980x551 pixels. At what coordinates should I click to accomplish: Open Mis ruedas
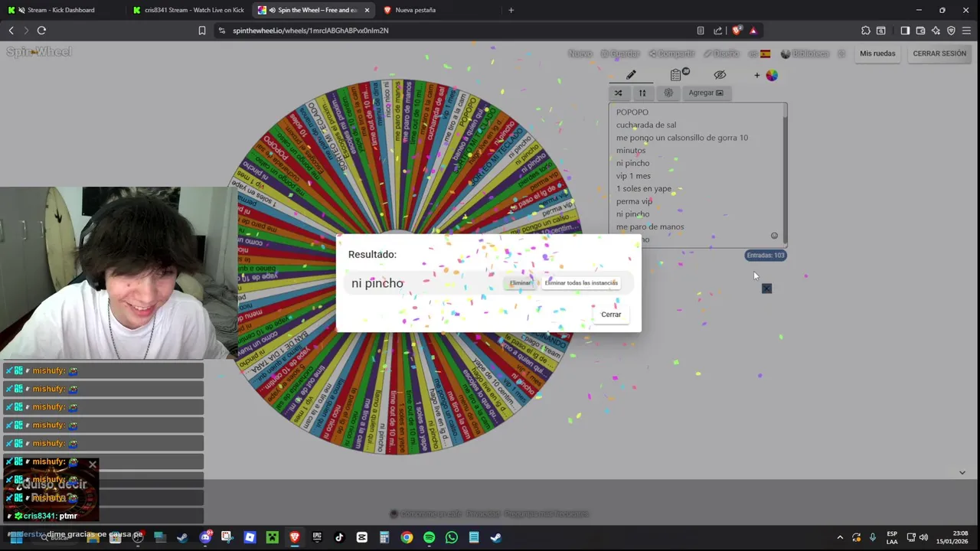tap(877, 54)
